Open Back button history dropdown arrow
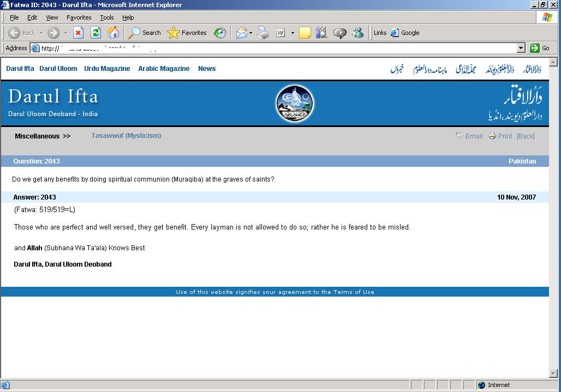 [41, 33]
